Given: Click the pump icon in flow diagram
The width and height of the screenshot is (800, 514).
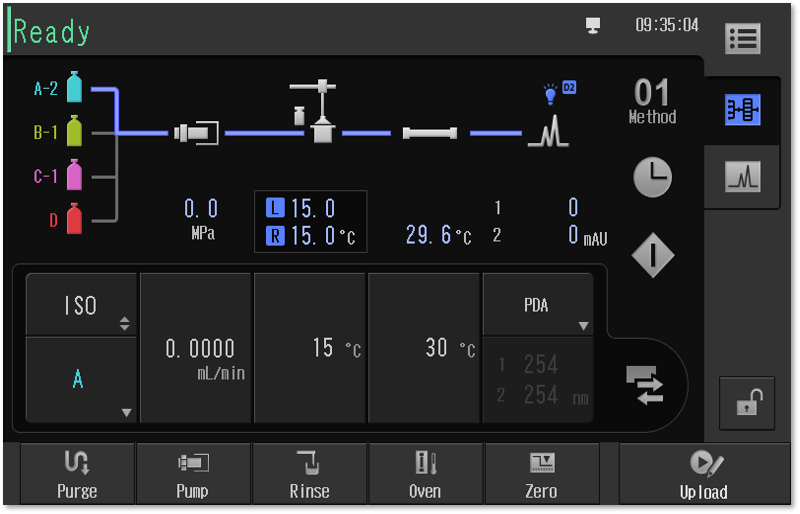Looking at the screenshot, I should coord(196,132).
